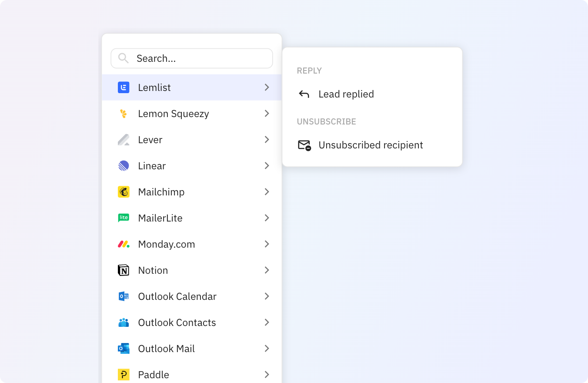588x383 pixels.
Task: Click the Monday.com label text
Action: (x=167, y=244)
